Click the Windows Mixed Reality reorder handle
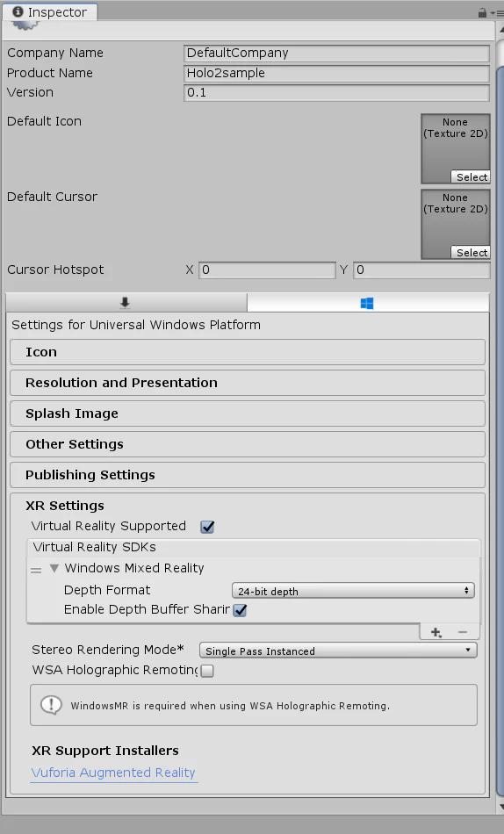504x834 pixels. [36, 570]
